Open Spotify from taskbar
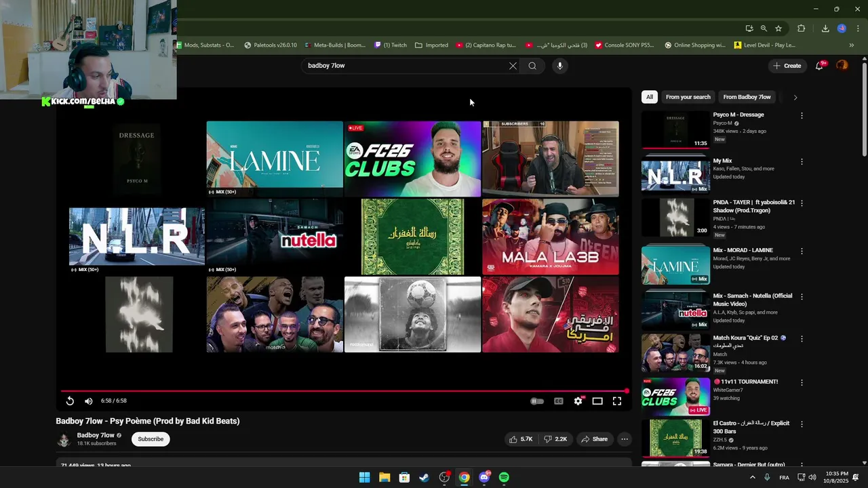 (x=504, y=477)
